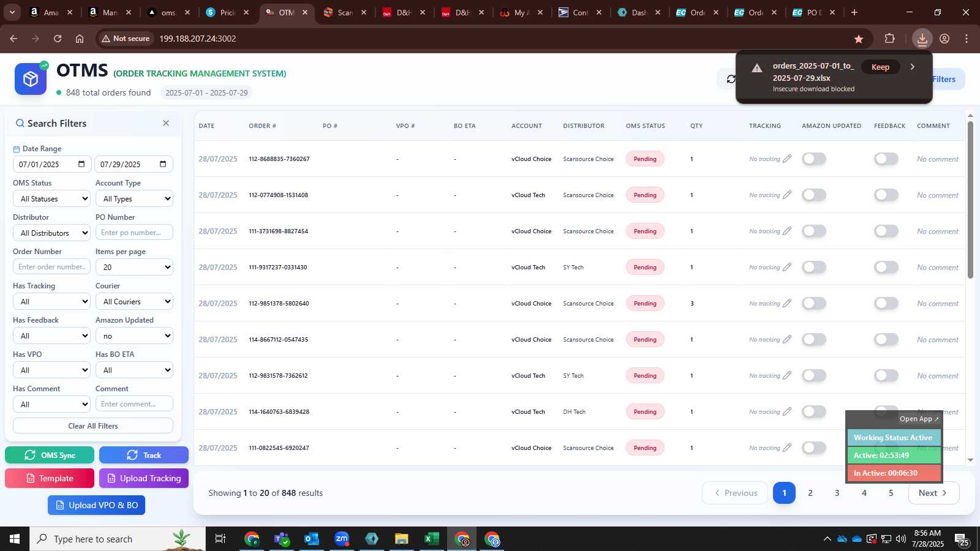The height and width of the screenshot is (551, 980).
Task: Switch to the Scan browser tab
Action: click(x=344, y=12)
